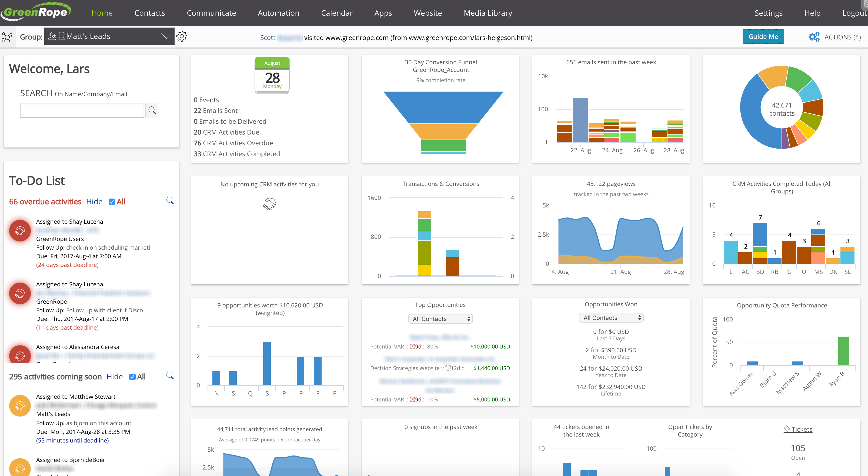Click the Guide Me button
Image resolution: width=868 pixels, height=476 pixels.
tap(763, 37)
